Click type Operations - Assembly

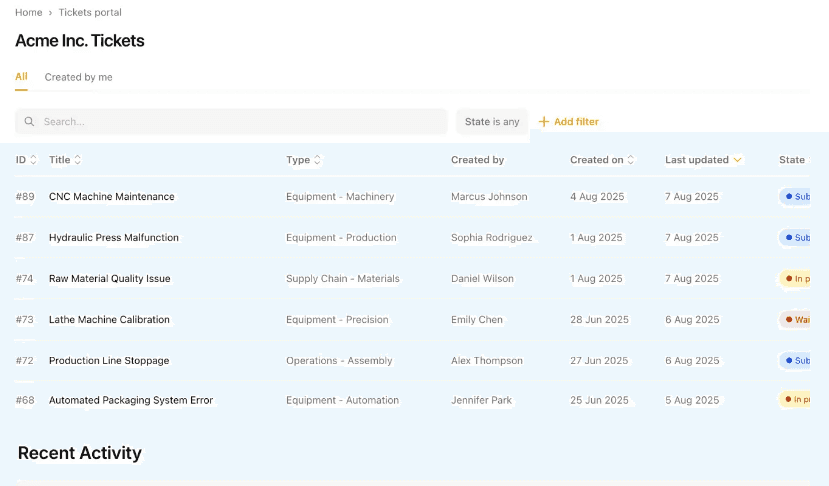[339, 361]
